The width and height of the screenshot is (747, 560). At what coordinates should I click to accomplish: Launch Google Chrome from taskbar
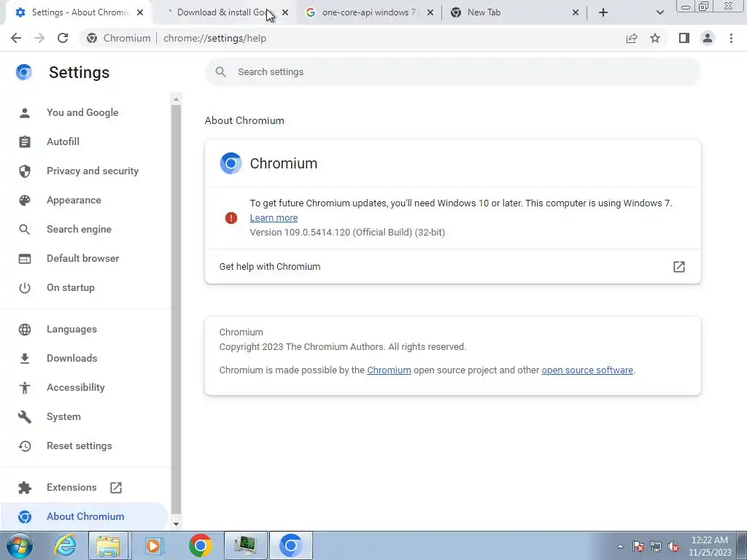click(x=200, y=545)
